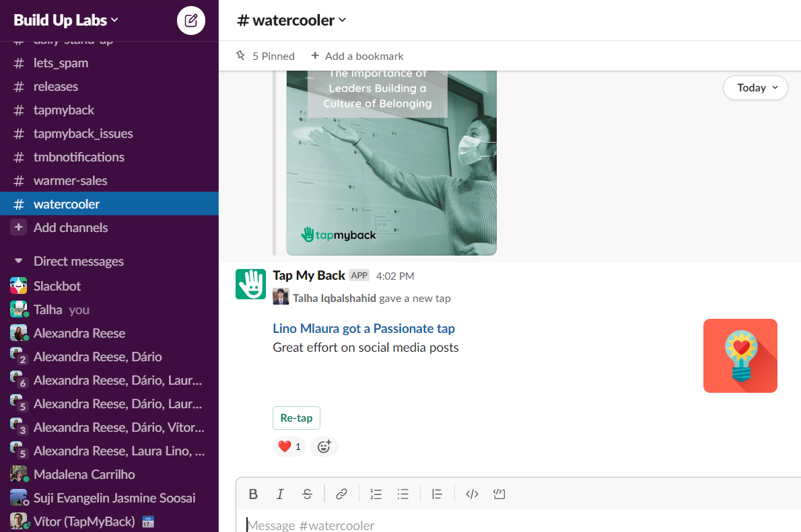
Task: Open the Leaders Building a Culture of Belonging image
Action: (x=391, y=163)
